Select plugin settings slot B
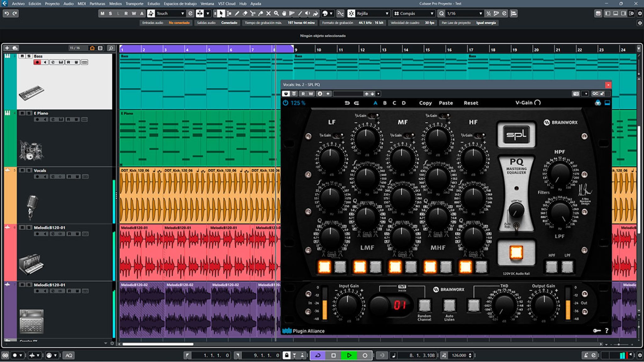Image resolution: width=644 pixels, height=362 pixels. point(385,103)
